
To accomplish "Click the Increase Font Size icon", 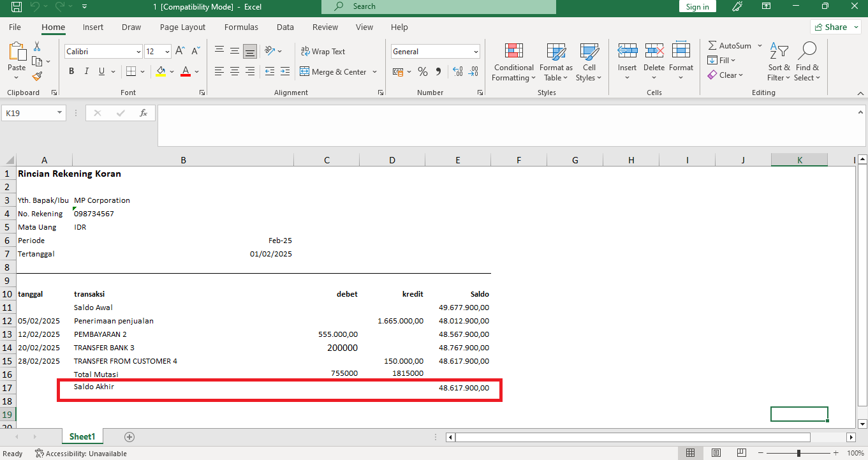I will pos(180,52).
